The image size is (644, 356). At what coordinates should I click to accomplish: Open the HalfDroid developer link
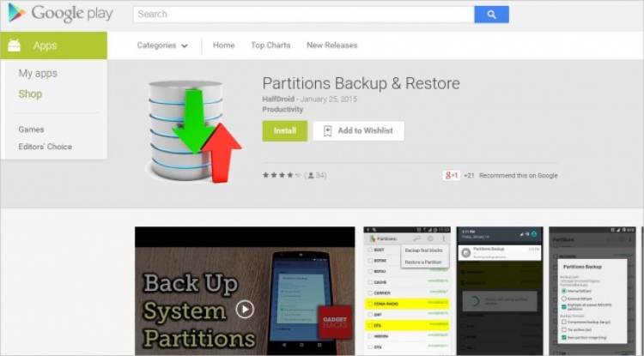pyautogui.click(x=278, y=99)
